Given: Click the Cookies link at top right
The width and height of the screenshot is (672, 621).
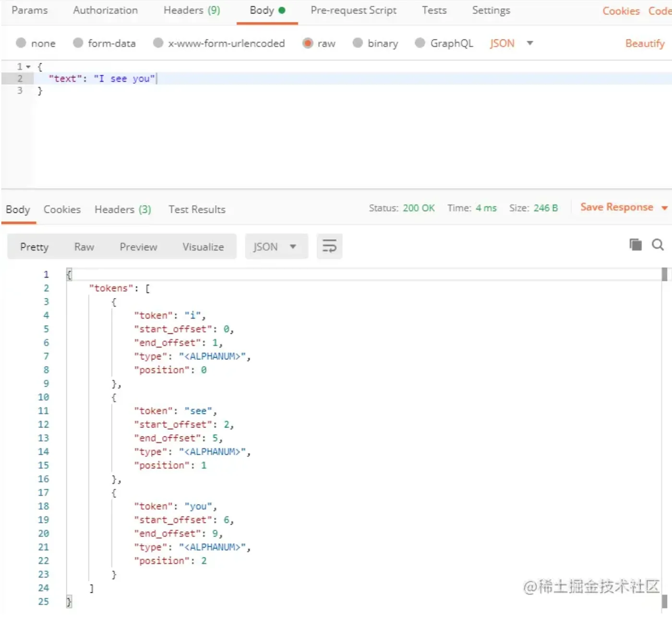Looking at the screenshot, I should (621, 11).
